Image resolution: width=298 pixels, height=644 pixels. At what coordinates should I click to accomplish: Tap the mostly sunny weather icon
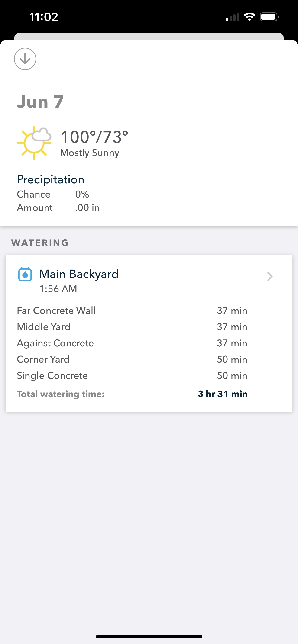click(x=34, y=143)
